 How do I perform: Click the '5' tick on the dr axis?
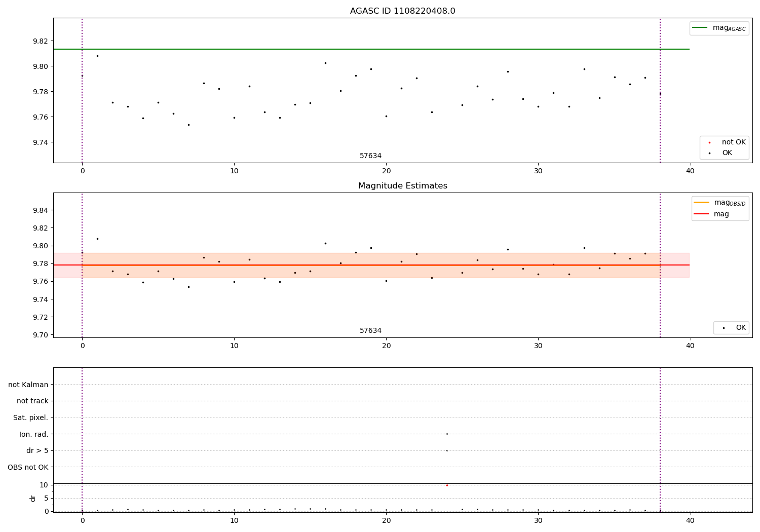pos(46,498)
